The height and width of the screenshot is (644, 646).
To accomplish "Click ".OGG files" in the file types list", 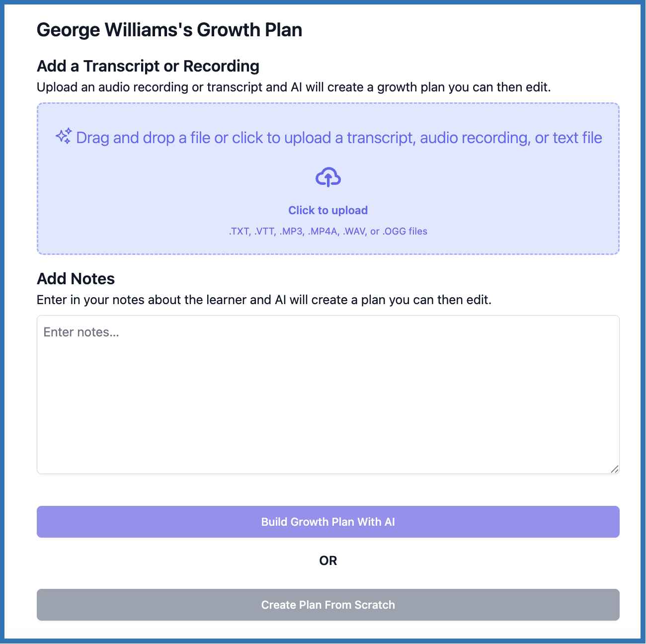I will tap(405, 232).
